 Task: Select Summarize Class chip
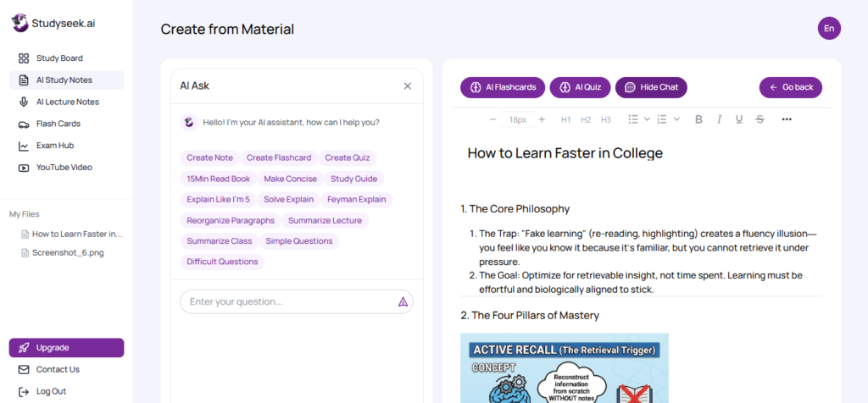[220, 241]
